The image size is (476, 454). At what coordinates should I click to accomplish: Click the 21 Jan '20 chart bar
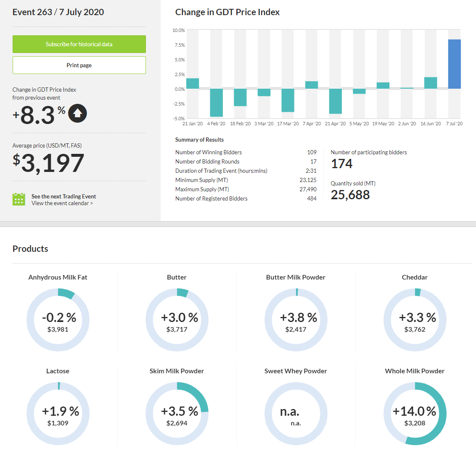pos(193,84)
